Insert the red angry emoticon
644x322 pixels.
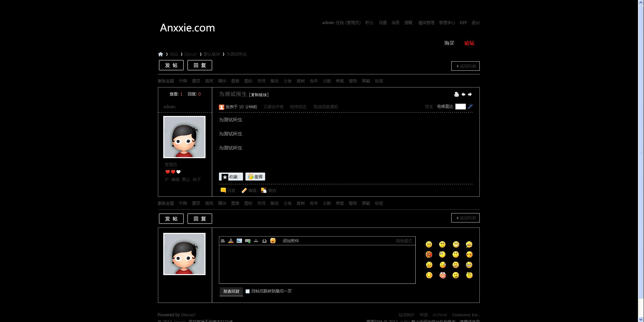(x=429, y=255)
